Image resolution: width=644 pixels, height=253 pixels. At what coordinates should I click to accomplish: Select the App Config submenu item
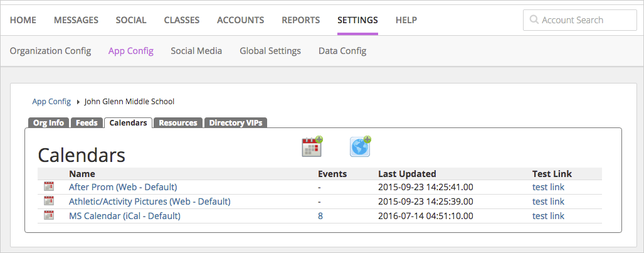(x=131, y=51)
